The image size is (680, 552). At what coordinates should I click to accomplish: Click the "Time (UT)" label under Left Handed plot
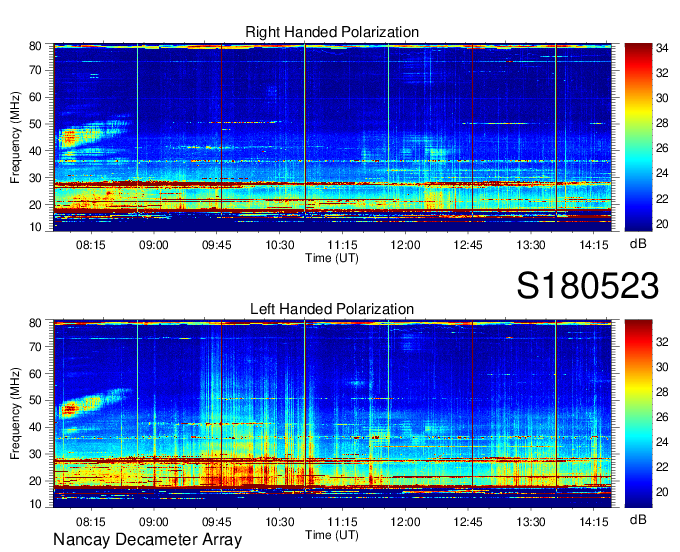click(x=332, y=535)
